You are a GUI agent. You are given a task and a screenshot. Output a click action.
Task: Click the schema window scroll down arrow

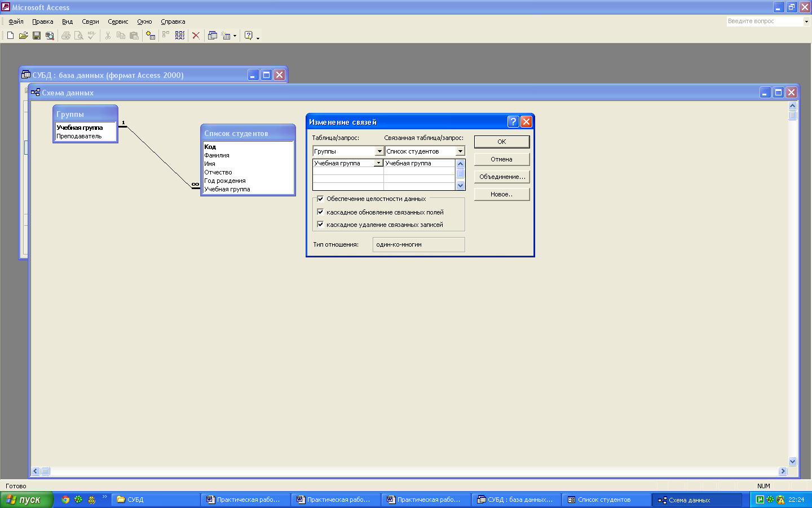click(x=792, y=461)
